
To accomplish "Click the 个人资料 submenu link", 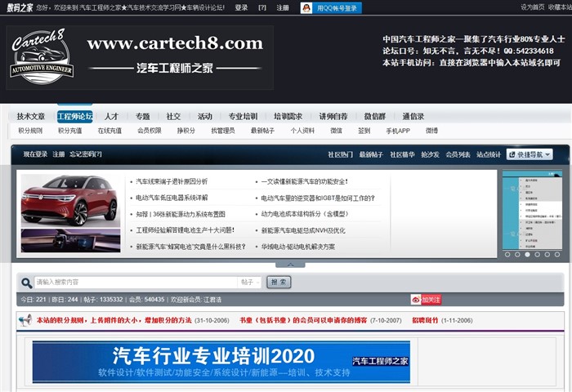I will click(302, 131).
